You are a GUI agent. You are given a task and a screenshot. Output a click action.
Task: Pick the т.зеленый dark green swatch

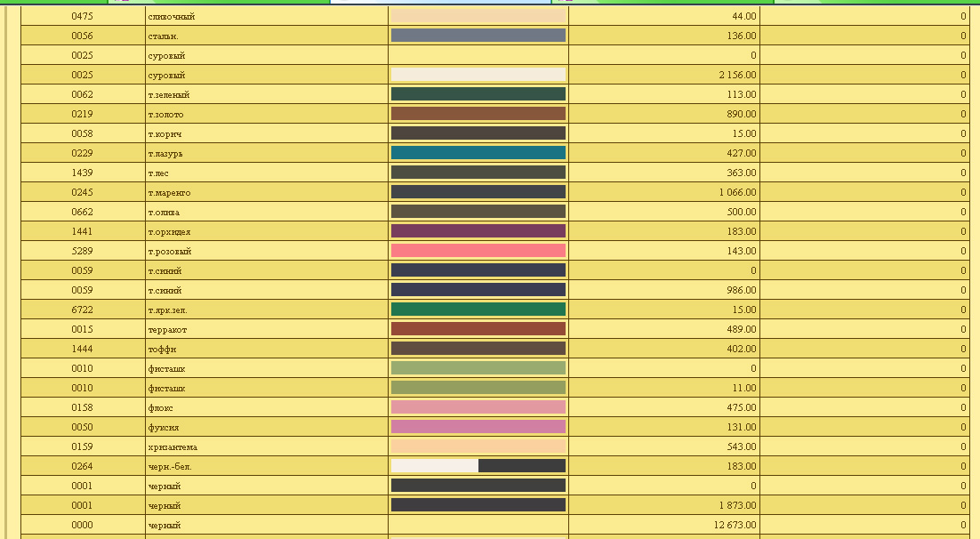coord(478,93)
